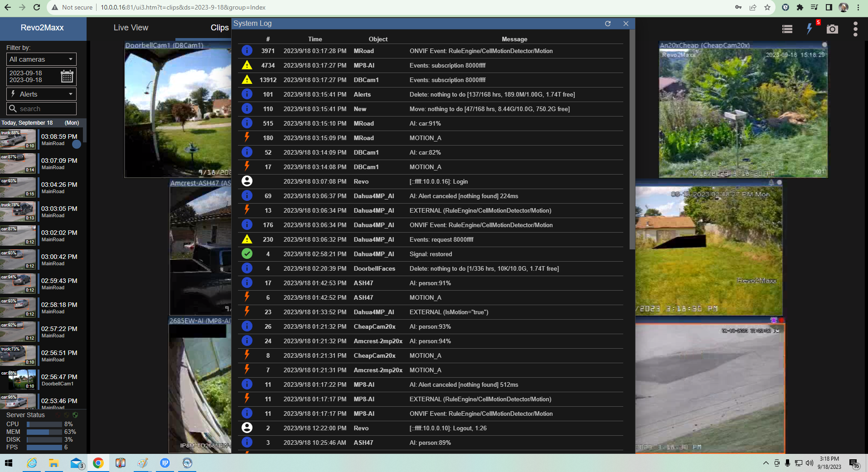Click motion bolt icon for entry 180
This screenshot has height=472, width=868.
[247, 137]
